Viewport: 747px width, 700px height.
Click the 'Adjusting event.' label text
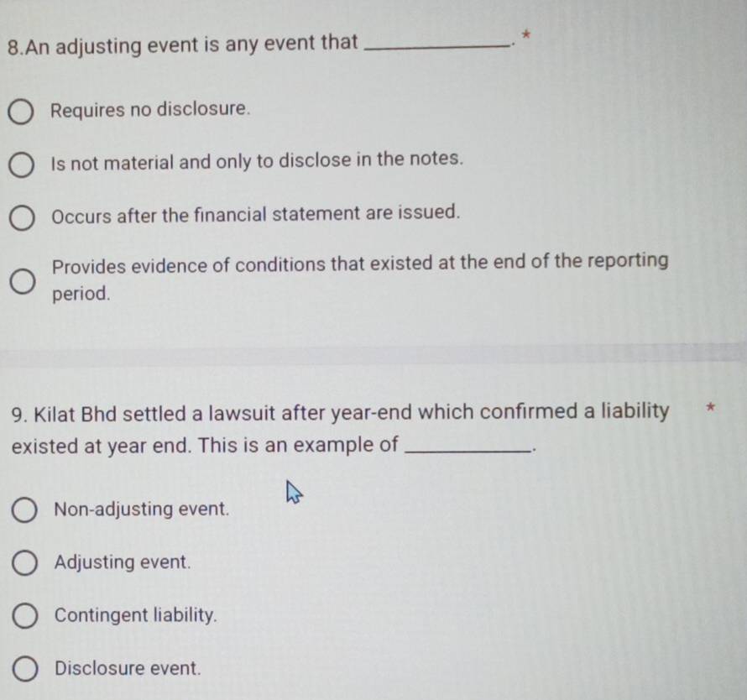pyautogui.click(x=123, y=562)
